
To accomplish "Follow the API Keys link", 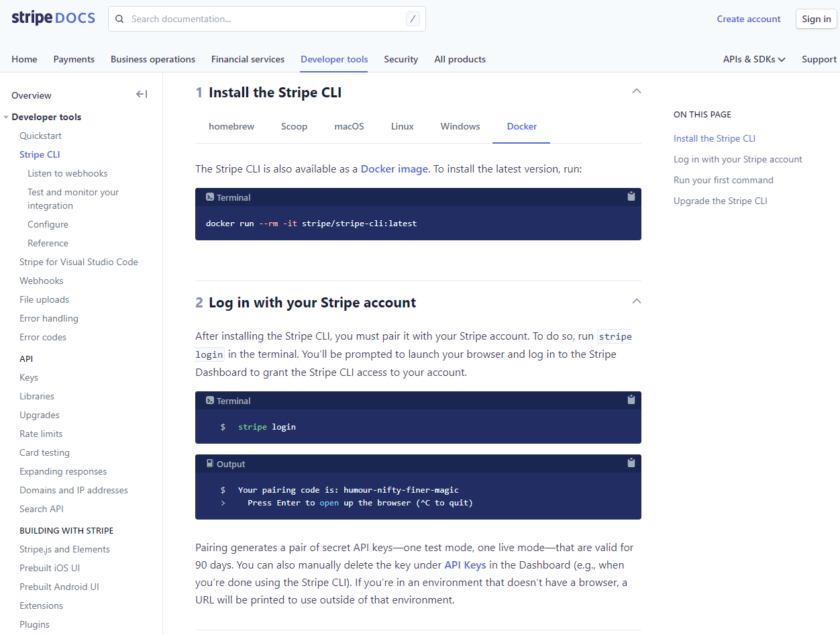I will [x=465, y=565].
